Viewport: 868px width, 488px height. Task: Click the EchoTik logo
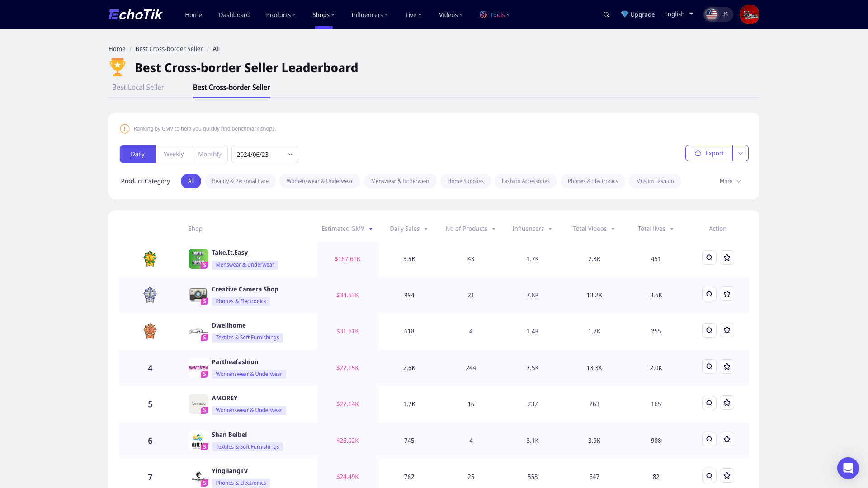[135, 14]
